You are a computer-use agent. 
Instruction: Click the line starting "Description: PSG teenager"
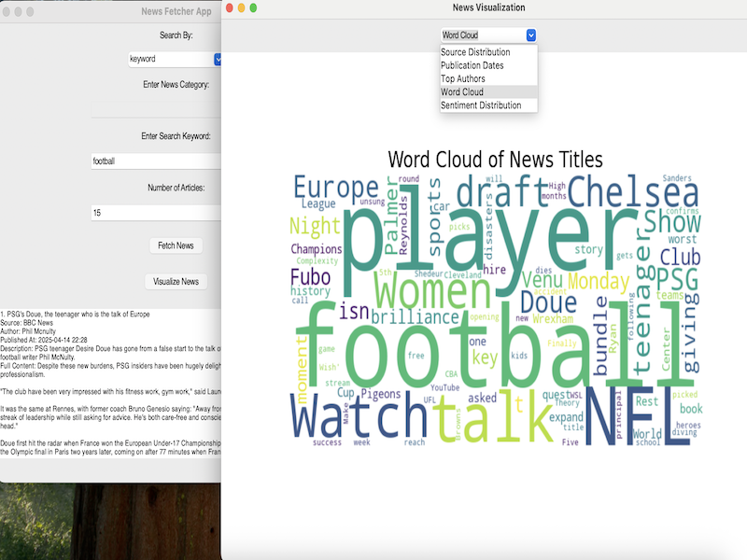110,348
